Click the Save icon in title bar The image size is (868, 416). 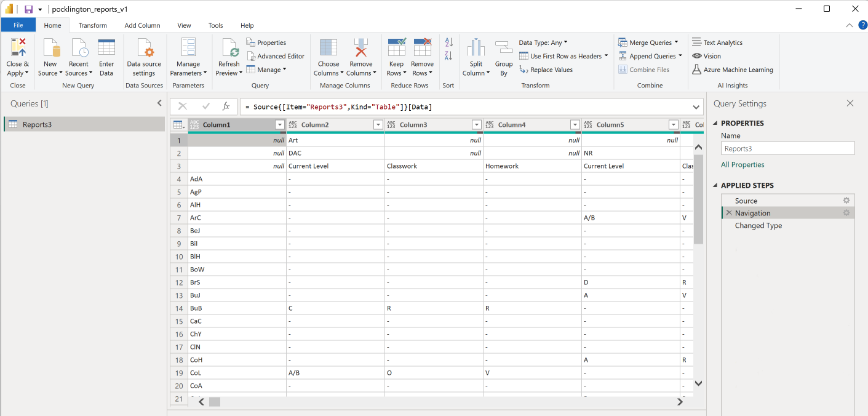pos(28,9)
